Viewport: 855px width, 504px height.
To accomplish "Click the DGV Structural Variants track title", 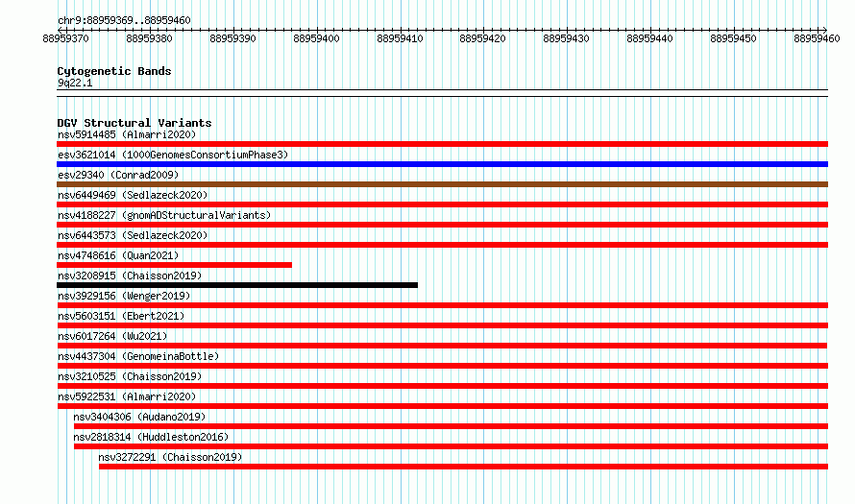I will (134, 123).
